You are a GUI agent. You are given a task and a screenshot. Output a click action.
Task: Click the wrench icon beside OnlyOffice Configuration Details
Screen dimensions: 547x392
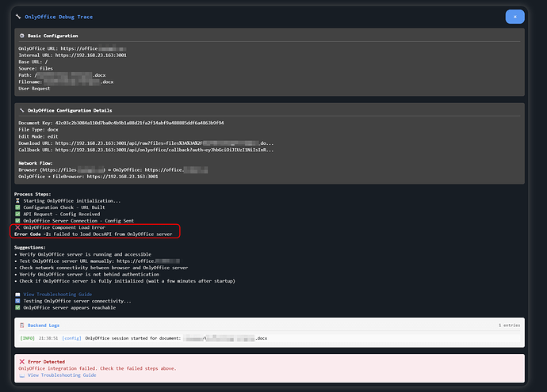click(x=21, y=111)
